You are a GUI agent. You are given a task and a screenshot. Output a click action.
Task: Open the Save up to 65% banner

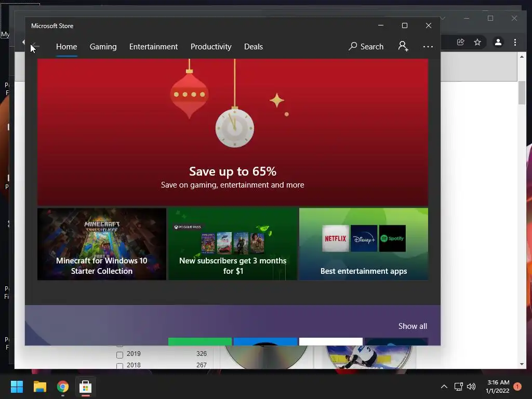coord(233,132)
